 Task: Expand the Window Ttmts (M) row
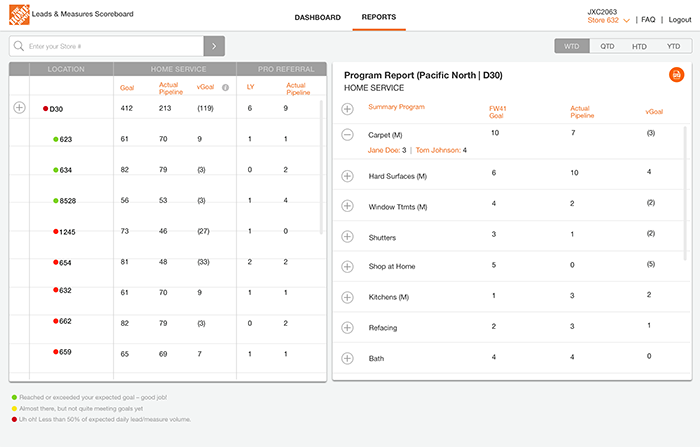click(x=347, y=206)
